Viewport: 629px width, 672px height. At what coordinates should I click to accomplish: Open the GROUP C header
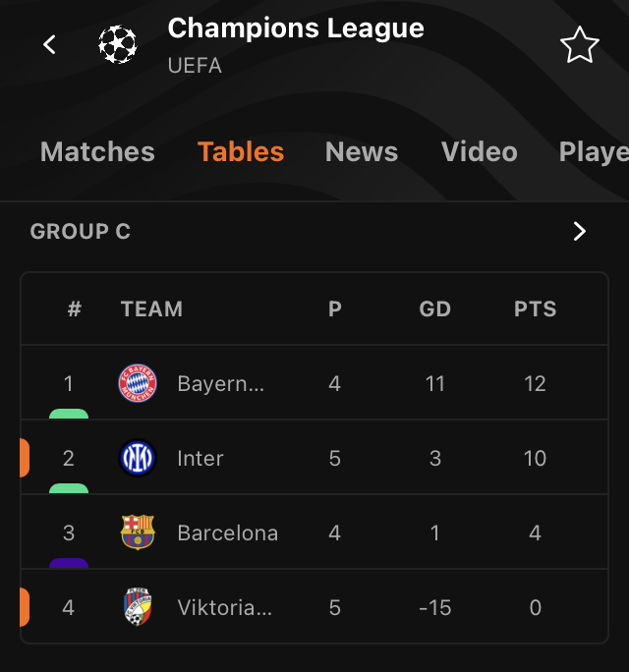click(80, 232)
